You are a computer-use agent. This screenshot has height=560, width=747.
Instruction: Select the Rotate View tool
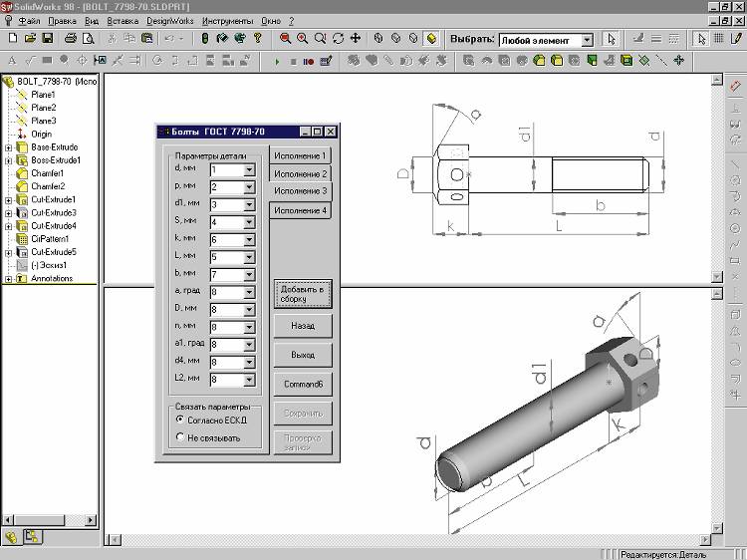(x=339, y=39)
